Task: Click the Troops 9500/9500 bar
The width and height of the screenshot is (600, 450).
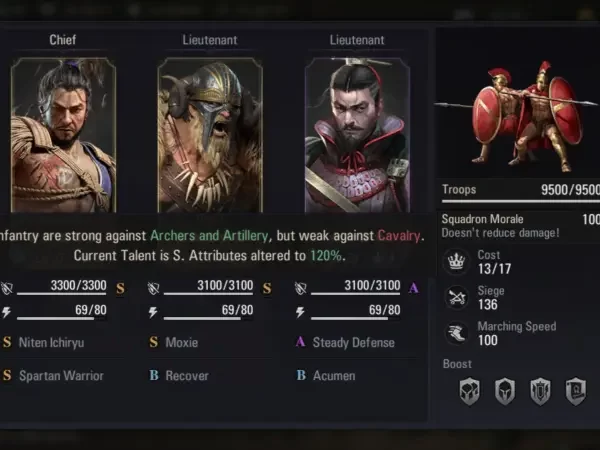Action: point(521,193)
